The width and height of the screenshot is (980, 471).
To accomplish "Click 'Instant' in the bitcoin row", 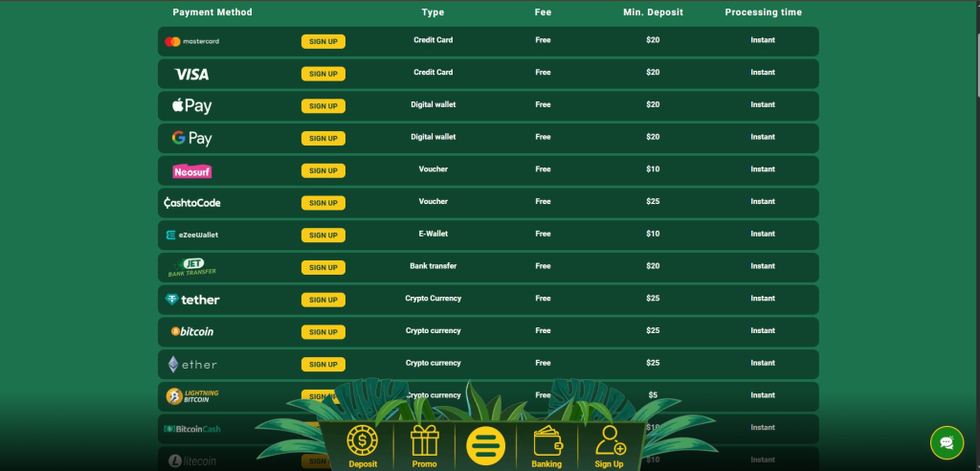I will coord(763,331).
